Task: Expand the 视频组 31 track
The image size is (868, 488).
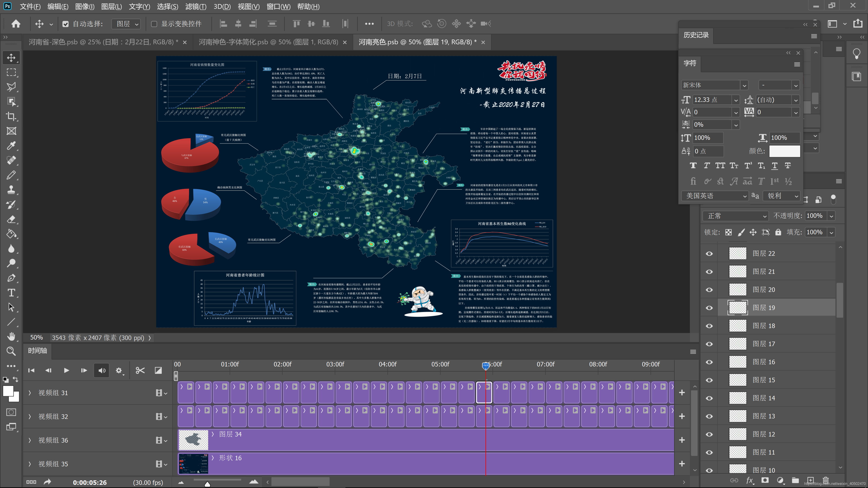Action: click(x=30, y=393)
